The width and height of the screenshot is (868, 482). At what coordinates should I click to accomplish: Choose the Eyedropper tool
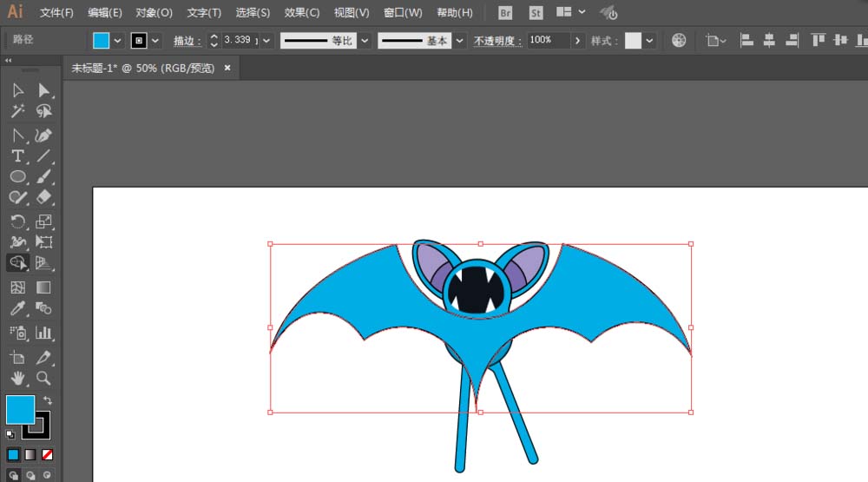coord(17,308)
